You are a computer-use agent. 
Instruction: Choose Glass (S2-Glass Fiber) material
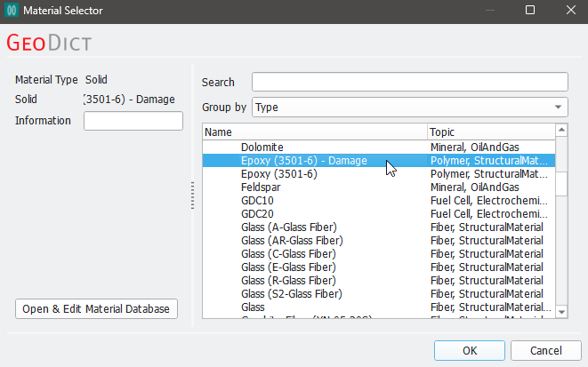point(291,293)
